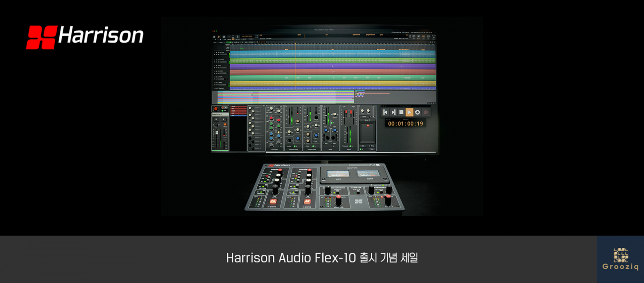Click the big clock reading 00:01:00:19

406,124
